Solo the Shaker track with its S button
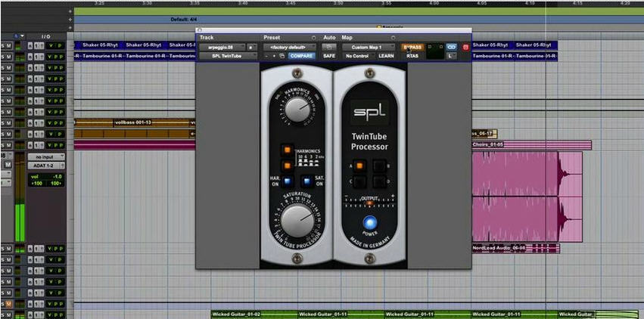The width and height of the screenshot is (644, 319). pyautogui.click(x=3, y=45)
